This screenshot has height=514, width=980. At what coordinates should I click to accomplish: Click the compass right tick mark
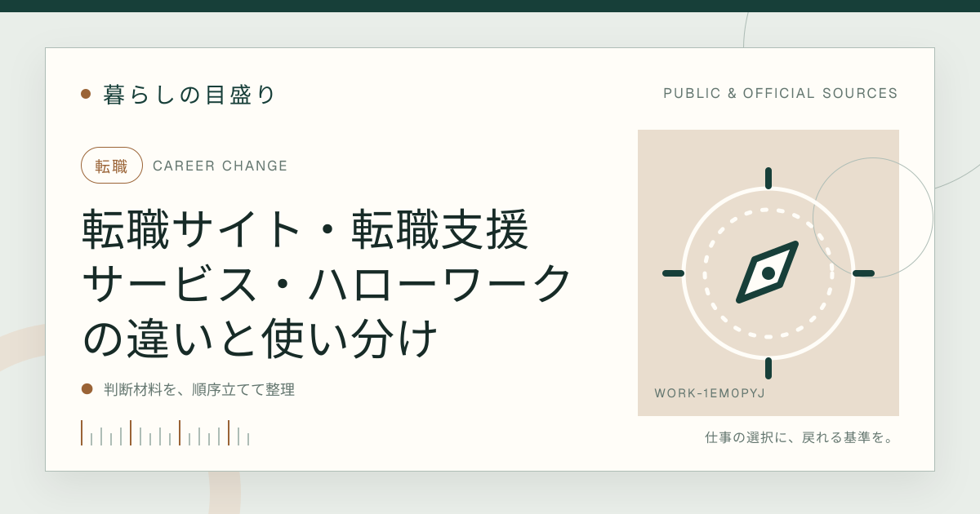863,273
